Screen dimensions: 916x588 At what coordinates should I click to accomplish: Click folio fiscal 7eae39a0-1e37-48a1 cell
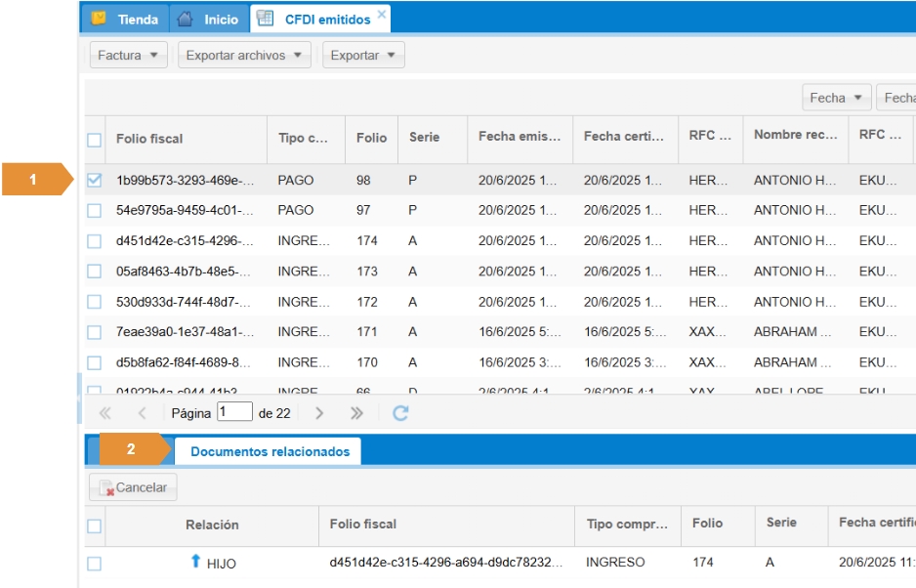(186, 332)
